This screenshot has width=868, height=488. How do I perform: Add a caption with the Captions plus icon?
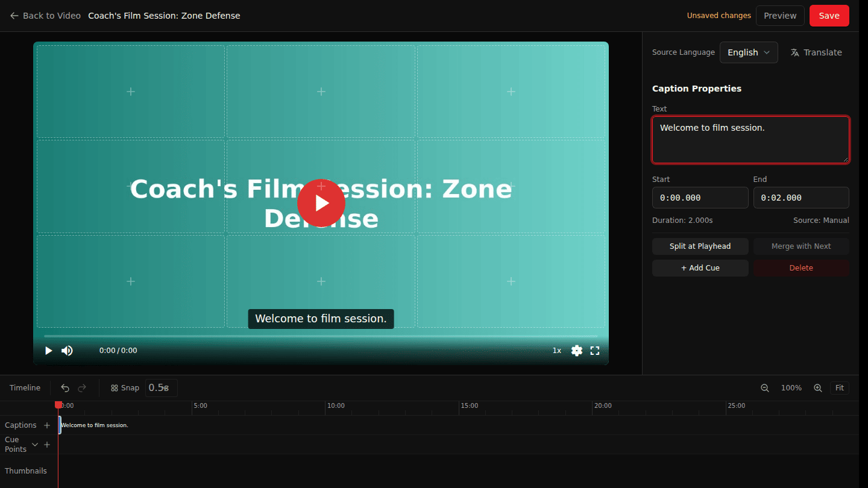point(47,425)
